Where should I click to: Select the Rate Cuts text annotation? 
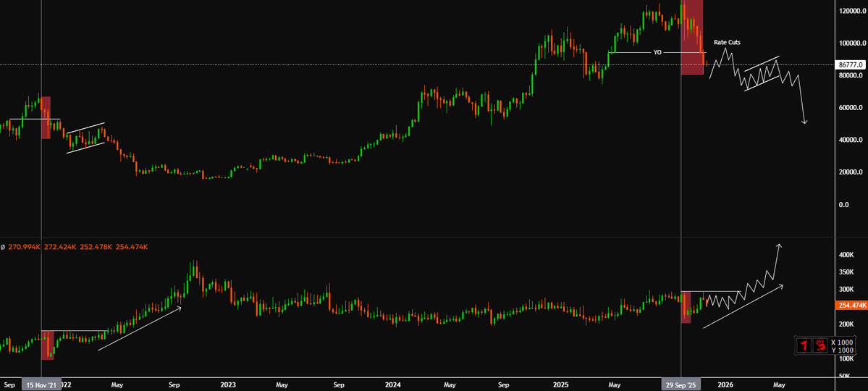[x=727, y=42]
